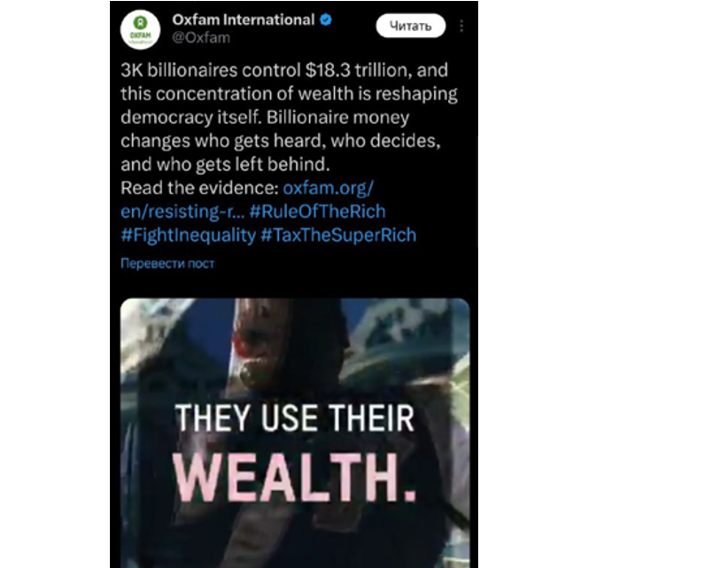The height and width of the screenshot is (568, 728).
Task: Click the upper part of the video preview
Action: click(295, 344)
